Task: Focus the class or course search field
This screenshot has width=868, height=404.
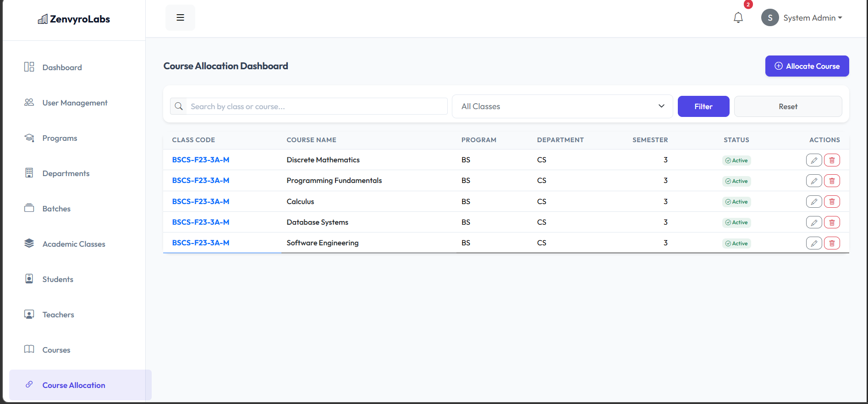Action: point(316,106)
